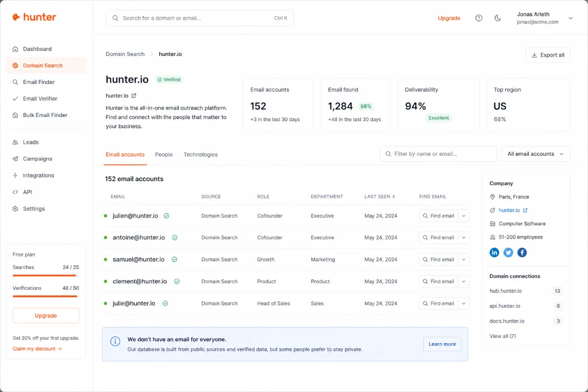Sort by the Last seen column

(x=380, y=196)
